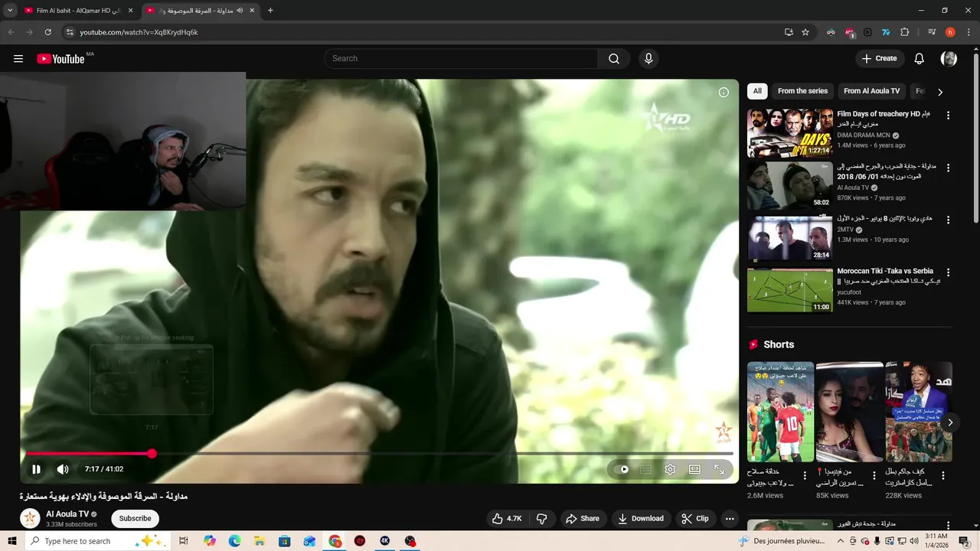Show video info card icon
Image resolution: width=980 pixels, height=551 pixels.
(724, 93)
